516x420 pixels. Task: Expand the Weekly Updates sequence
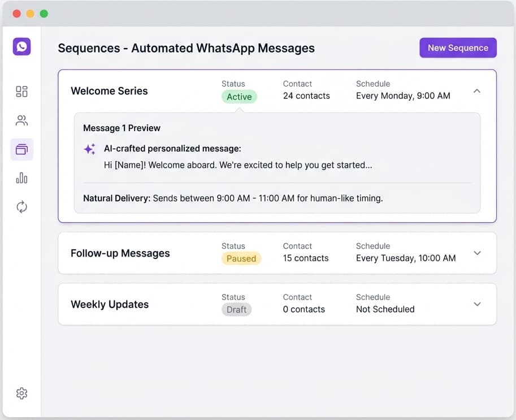pyautogui.click(x=477, y=304)
